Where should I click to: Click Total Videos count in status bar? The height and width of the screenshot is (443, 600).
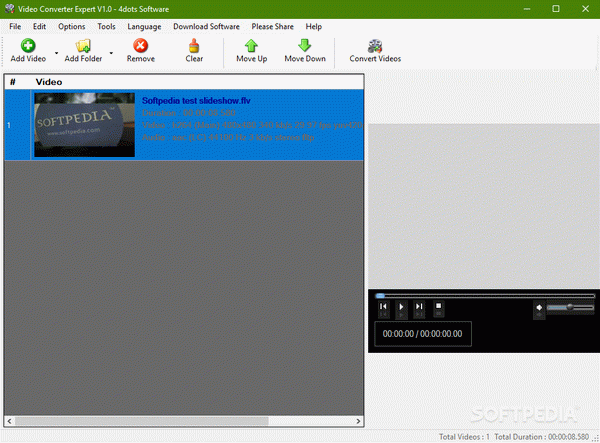pos(464,437)
